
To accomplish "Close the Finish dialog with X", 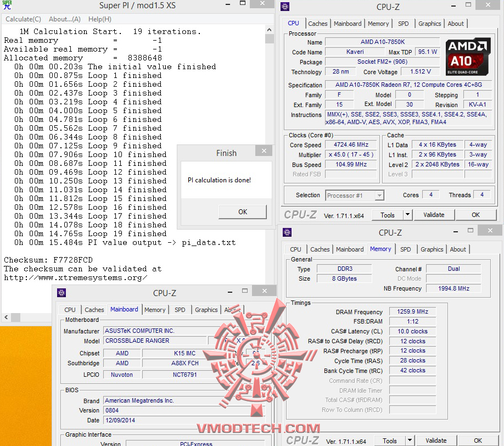I will 264,151.
